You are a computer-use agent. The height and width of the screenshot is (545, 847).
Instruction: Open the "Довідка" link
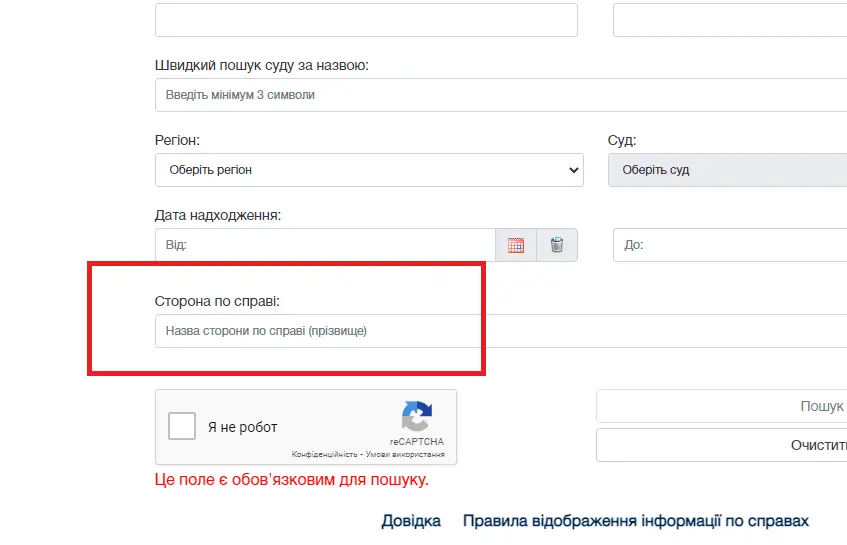[x=411, y=521]
